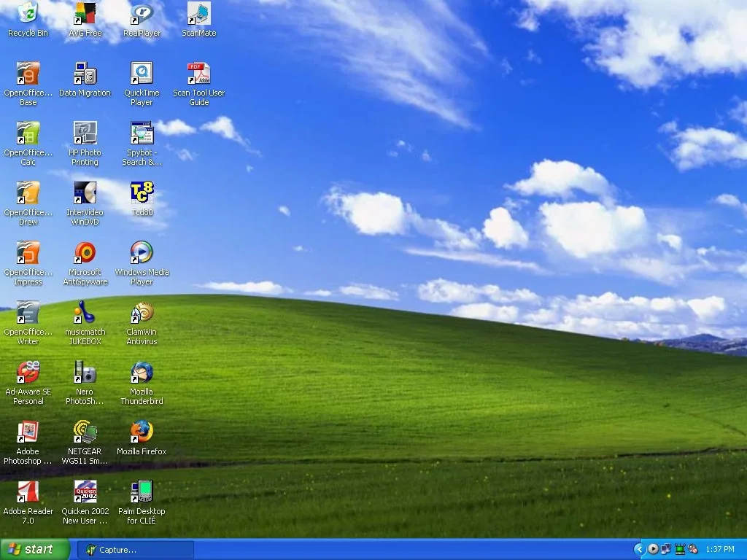
Task: Open the Start menu
Action: pyautogui.click(x=35, y=550)
